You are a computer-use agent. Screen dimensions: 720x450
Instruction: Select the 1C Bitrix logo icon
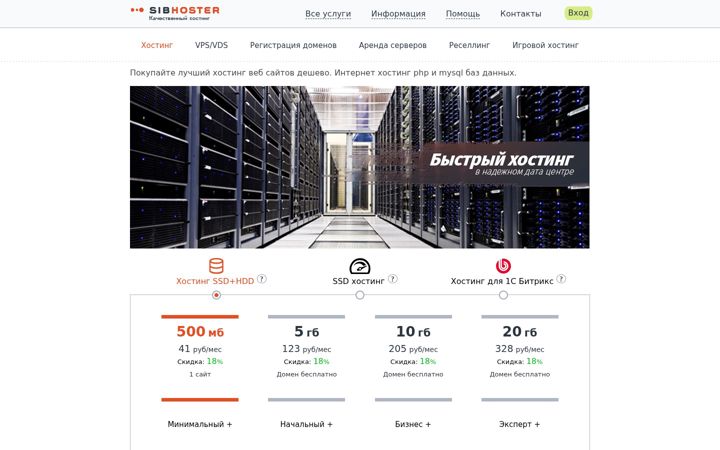tap(503, 266)
